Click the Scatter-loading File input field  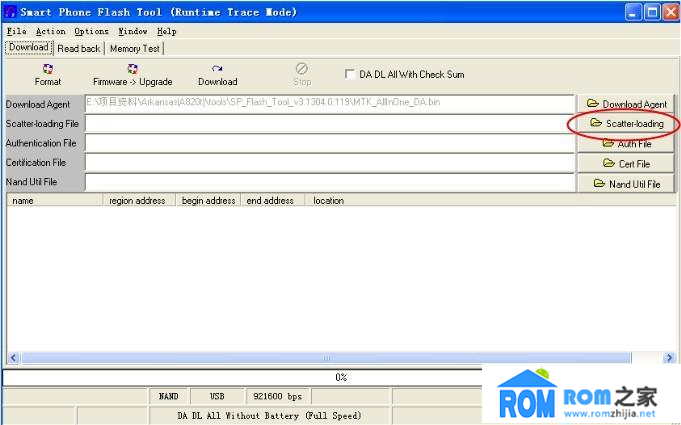[x=330, y=123]
